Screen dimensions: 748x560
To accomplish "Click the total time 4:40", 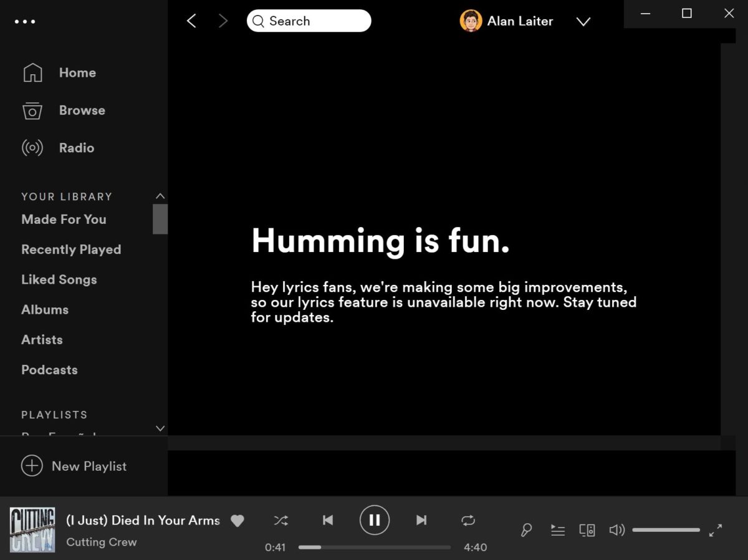I will [476, 548].
